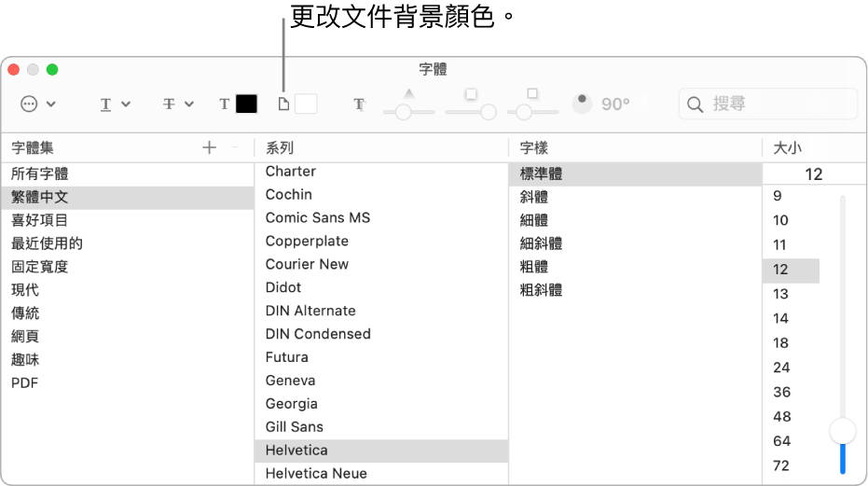The image size is (868, 486).
Task: Set font size to 36
Action: [x=791, y=393]
